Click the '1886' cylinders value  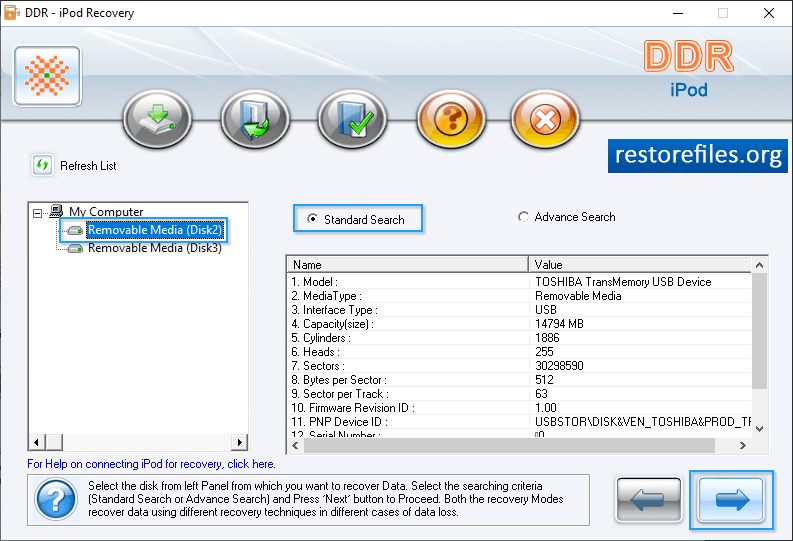pyautogui.click(x=547, y=338)
